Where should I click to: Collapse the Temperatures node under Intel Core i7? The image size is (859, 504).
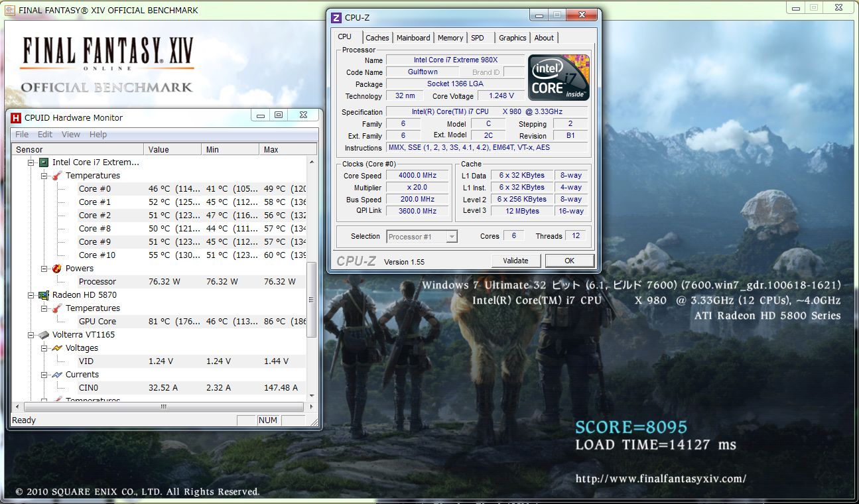(44, 176)
